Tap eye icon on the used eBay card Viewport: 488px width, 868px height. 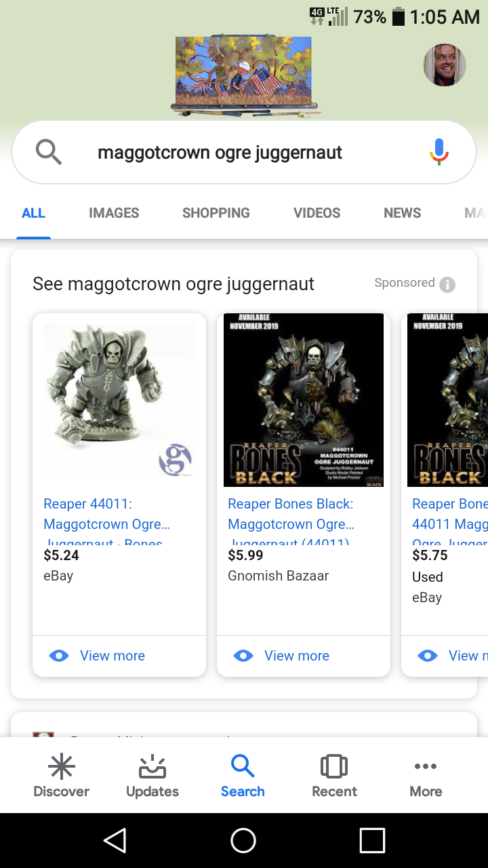[428, 656]
